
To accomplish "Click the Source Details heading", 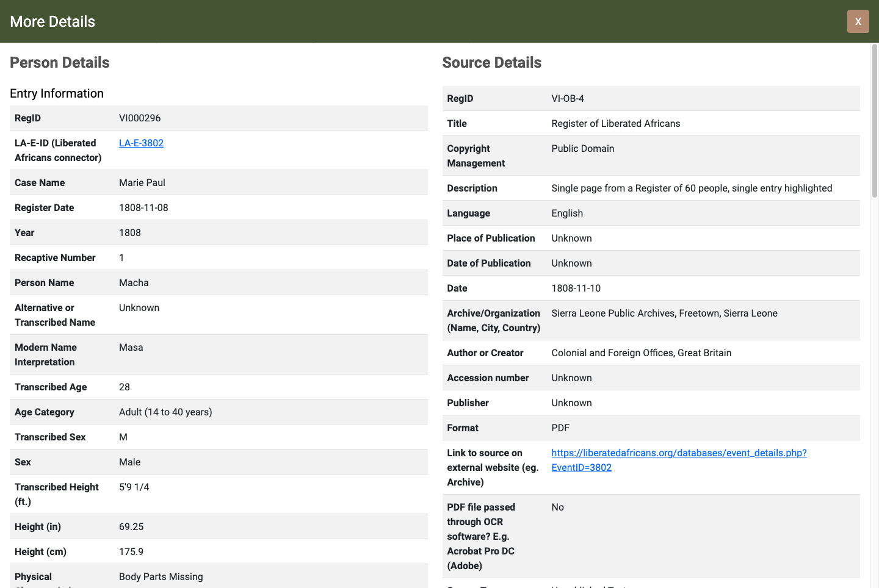I will [491, 63].
